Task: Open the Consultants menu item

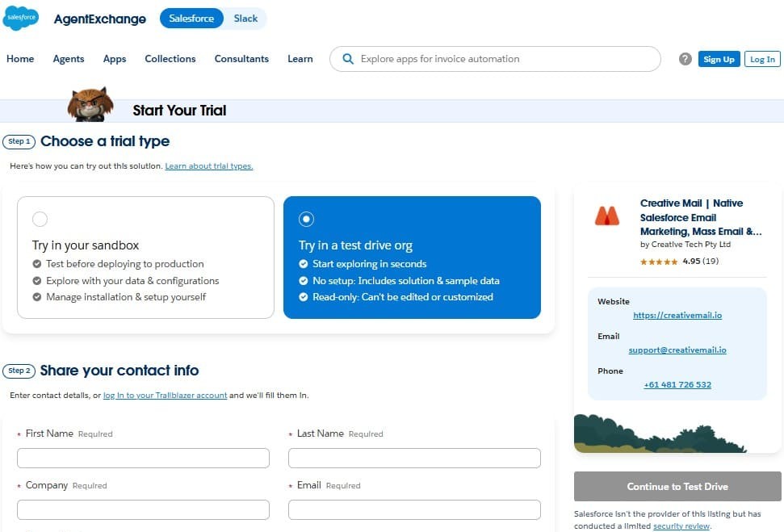Action: pos(241,59)
